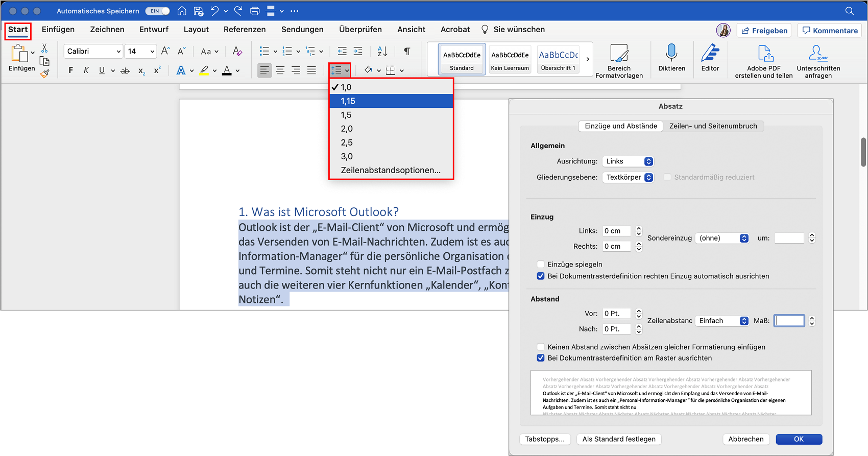The height and width of the screenshot is (456, 868).
Task: Click the Home icon in title bar
Action: [182, 11]
